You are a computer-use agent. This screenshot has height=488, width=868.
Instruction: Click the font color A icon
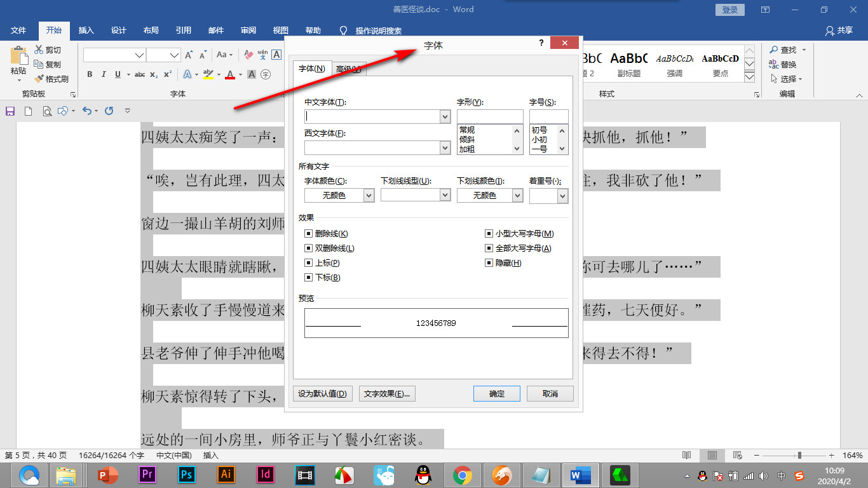tap(230, 74)
